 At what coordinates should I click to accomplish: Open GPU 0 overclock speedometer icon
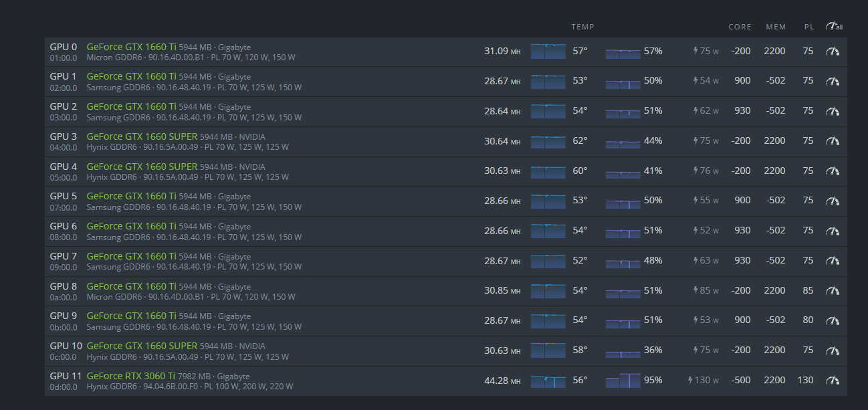point(833,51)
